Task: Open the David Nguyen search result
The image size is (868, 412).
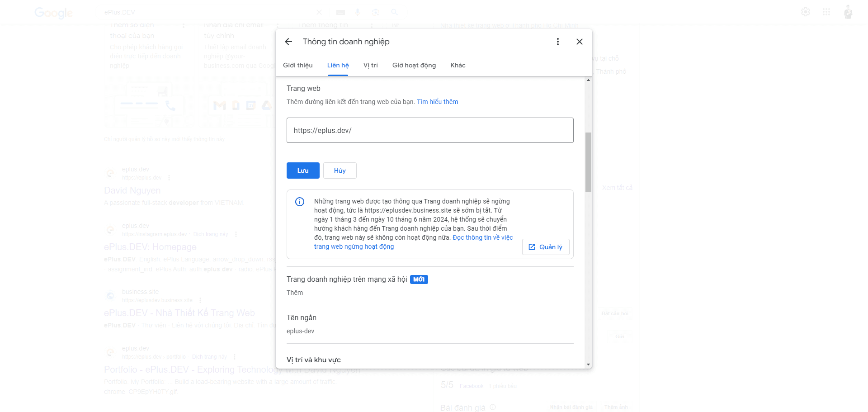Action: (132, 190)
